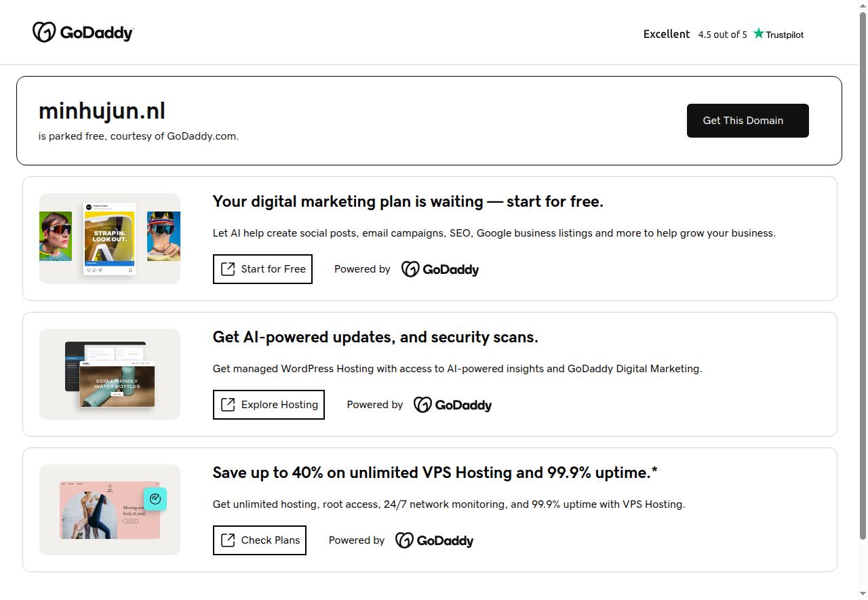868x600 pixels.
Task: Click the VPS Hosting 40% savings headline
Action: (x=435, y=473)
